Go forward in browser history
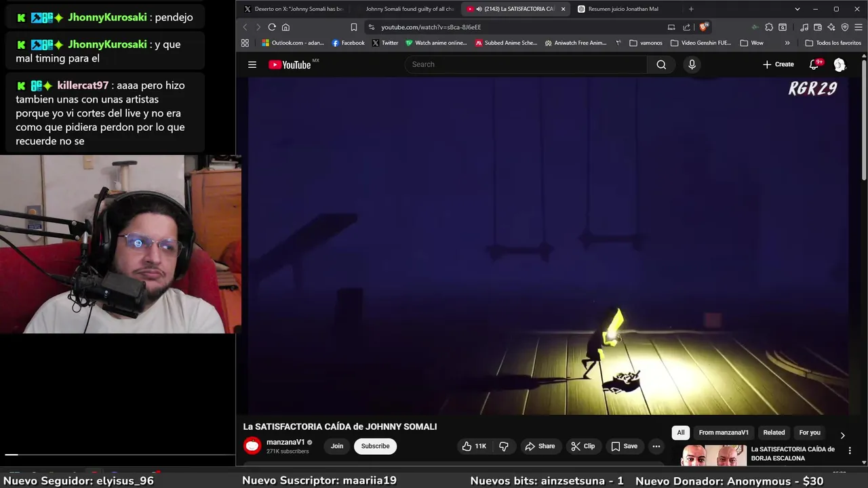 pos(258,27)
